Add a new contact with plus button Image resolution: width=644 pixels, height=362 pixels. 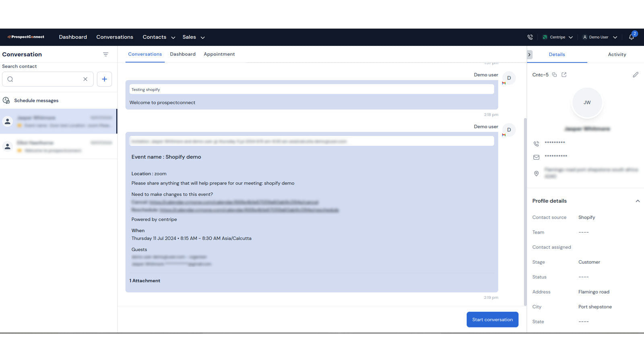click(104, 79)
